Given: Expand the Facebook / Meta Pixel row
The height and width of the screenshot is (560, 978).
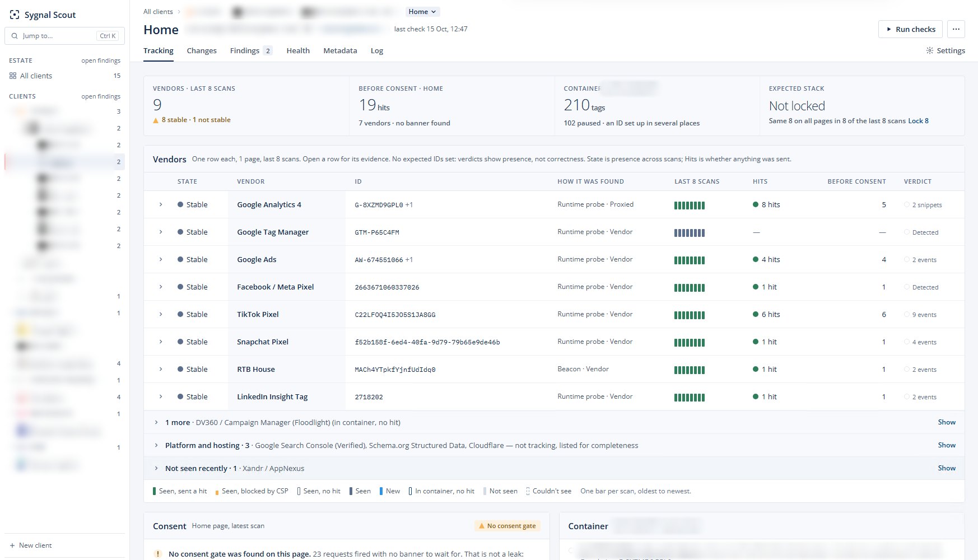Looking at the screenshot, I should pyautogui.click(x=161, y=287).
